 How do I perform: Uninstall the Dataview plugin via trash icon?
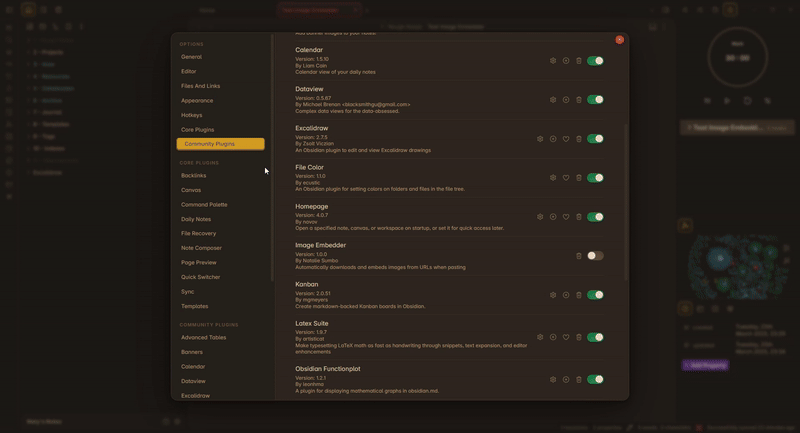pyautogui.click(x=579, y=100)
